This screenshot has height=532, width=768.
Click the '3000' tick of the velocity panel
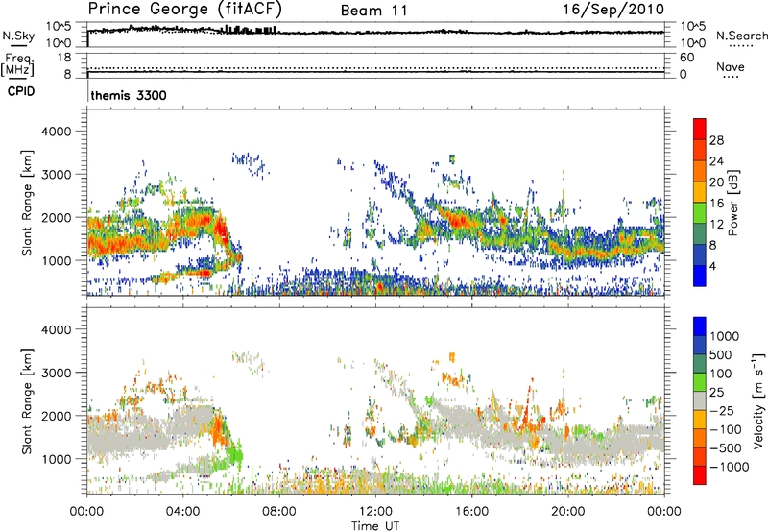pos(56,373)
